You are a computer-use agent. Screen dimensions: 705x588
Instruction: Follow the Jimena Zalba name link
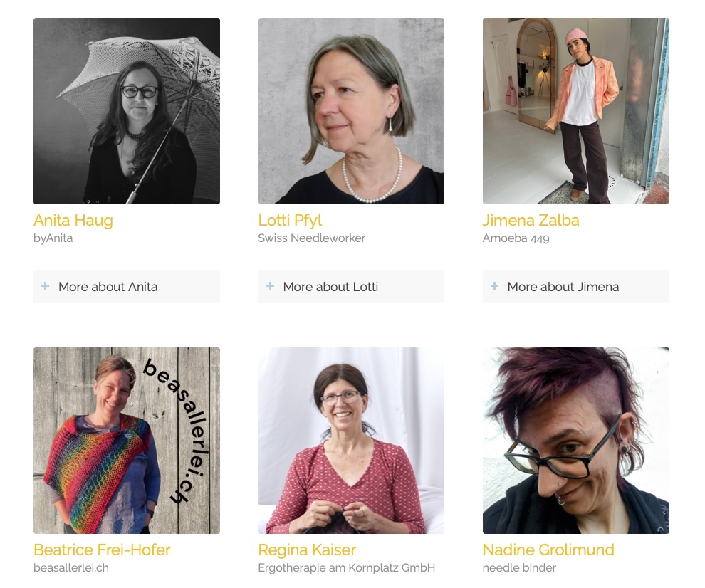click(531, 221)
